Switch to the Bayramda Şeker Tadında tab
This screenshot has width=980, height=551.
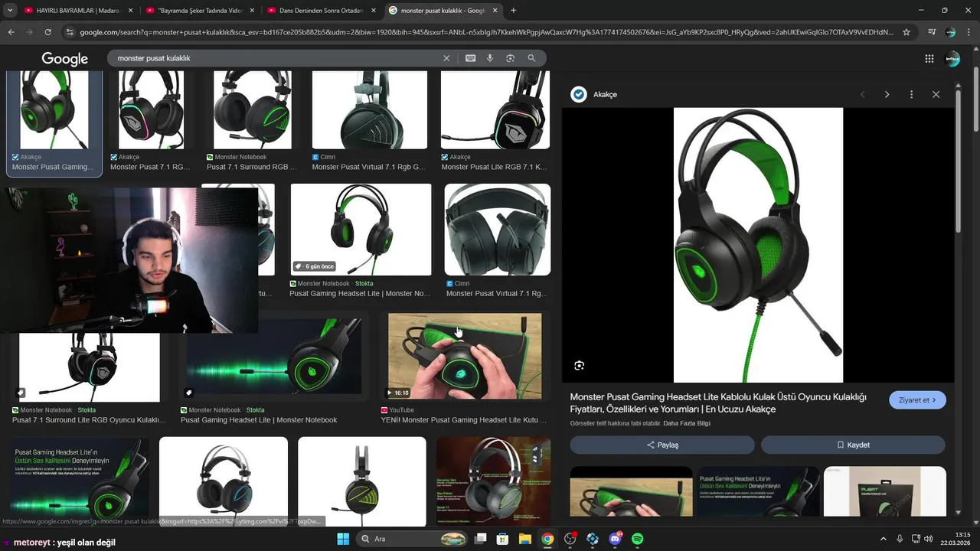coord(198,11)
